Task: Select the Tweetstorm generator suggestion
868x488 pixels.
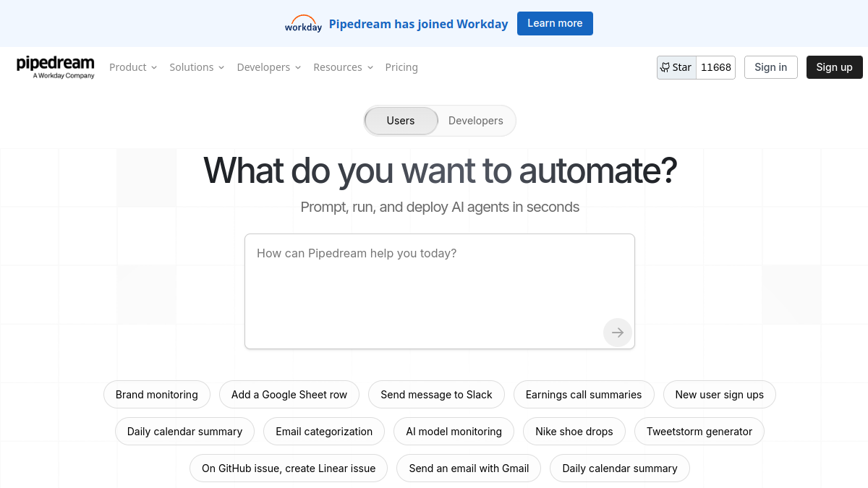Action: [699, 432]
